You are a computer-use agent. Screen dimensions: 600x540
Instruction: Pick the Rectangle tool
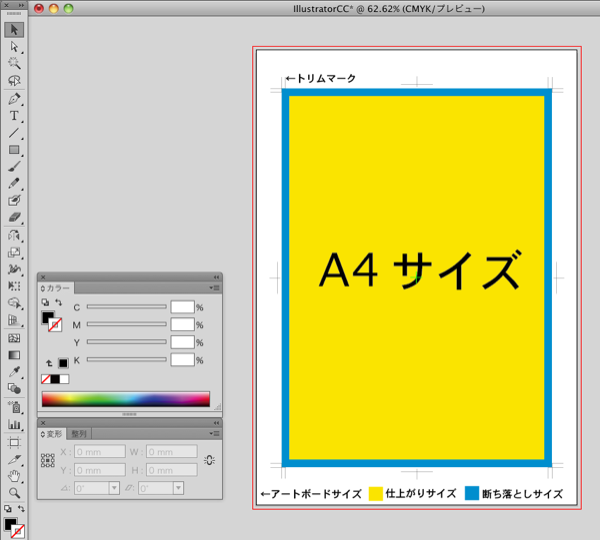pyautogui.click(x=14, y=150)
